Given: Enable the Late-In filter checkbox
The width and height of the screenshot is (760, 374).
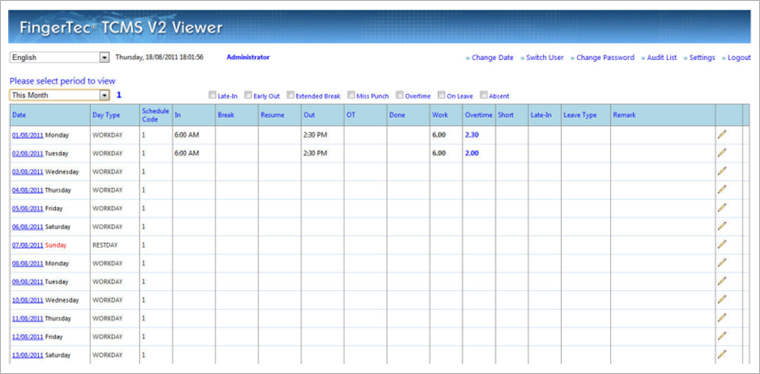Looking at the screenshot, I should pyautogui.click(x=212, y=95).
